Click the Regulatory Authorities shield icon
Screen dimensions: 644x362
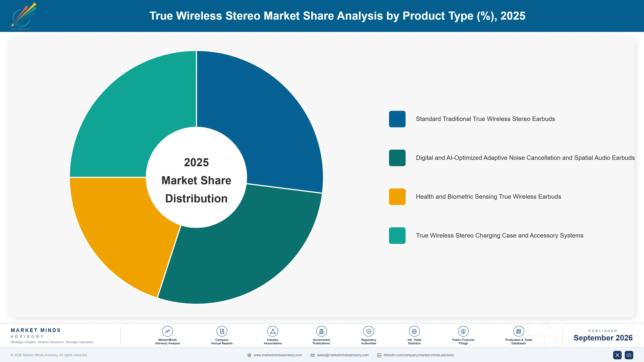[x=368, y=331]
